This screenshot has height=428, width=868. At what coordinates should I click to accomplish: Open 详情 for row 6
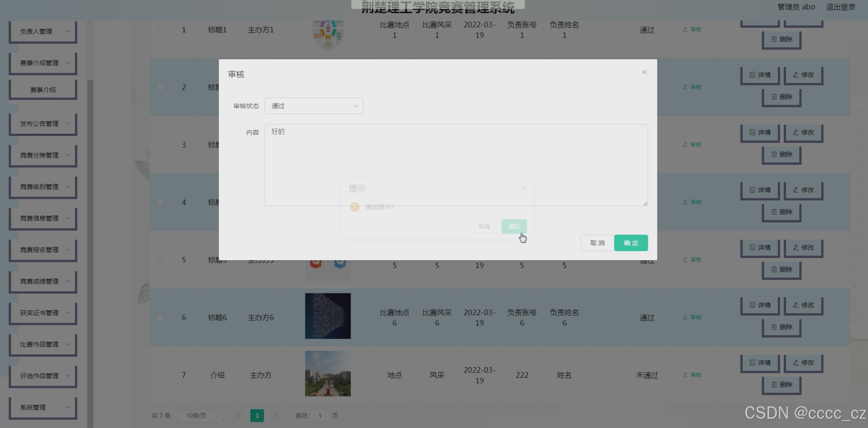click(760, 305)
